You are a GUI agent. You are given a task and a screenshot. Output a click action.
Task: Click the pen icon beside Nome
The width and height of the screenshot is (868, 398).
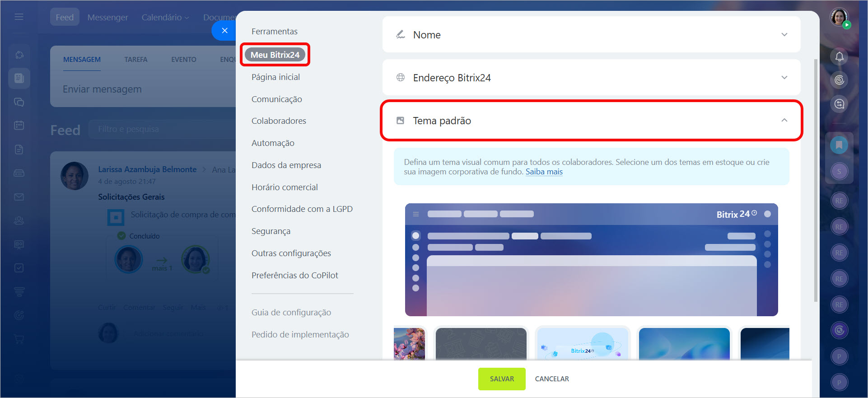point(400,35)
